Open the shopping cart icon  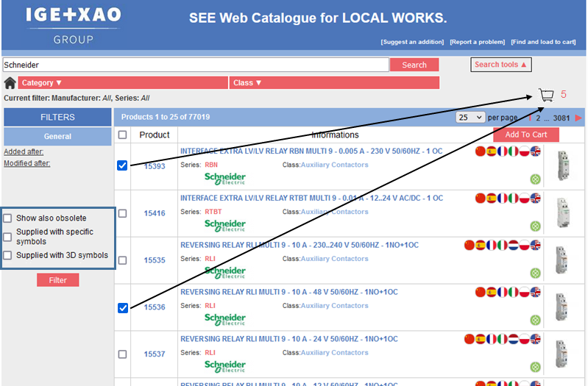click(546, 95)
